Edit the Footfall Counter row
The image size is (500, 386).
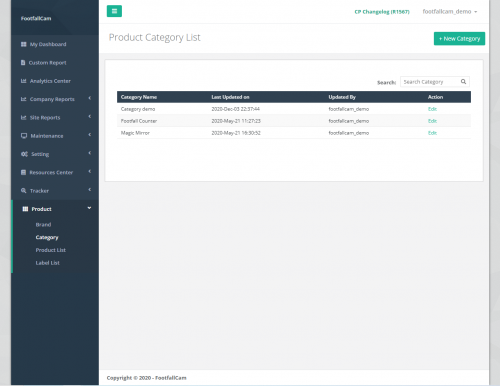(x=432, y=121)
